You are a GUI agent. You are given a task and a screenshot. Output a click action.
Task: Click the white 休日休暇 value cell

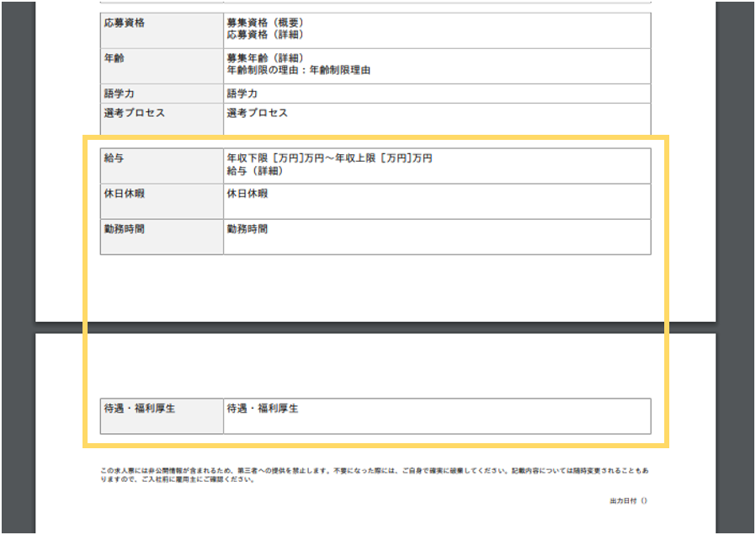437,201
